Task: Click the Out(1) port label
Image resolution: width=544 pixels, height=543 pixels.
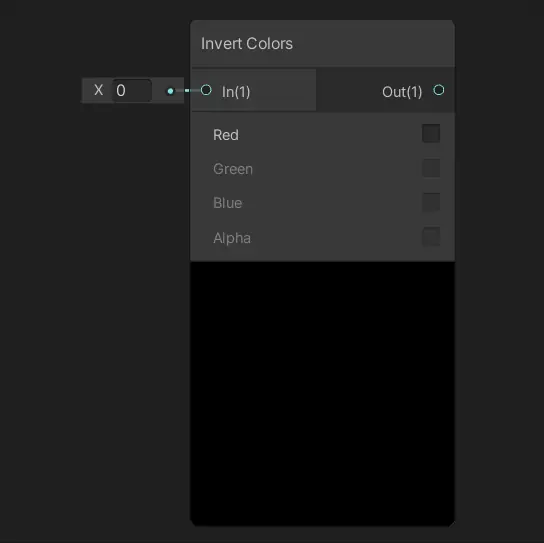Action: click(x=402, y=92)
